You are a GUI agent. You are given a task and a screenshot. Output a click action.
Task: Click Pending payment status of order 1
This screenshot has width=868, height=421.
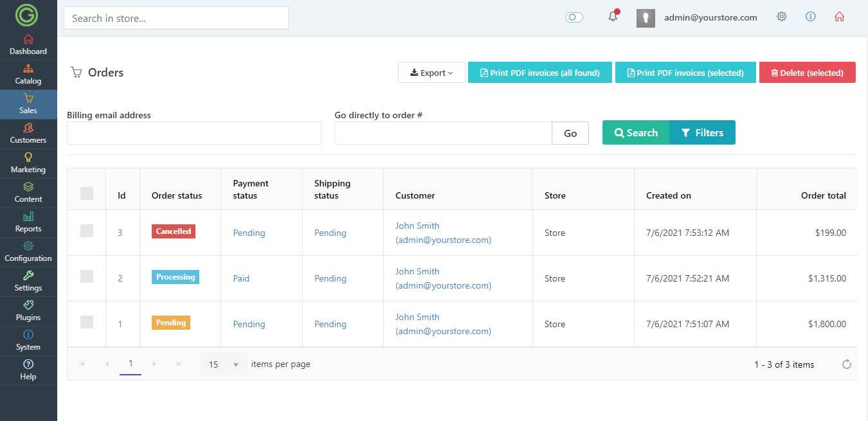point(249,324)
